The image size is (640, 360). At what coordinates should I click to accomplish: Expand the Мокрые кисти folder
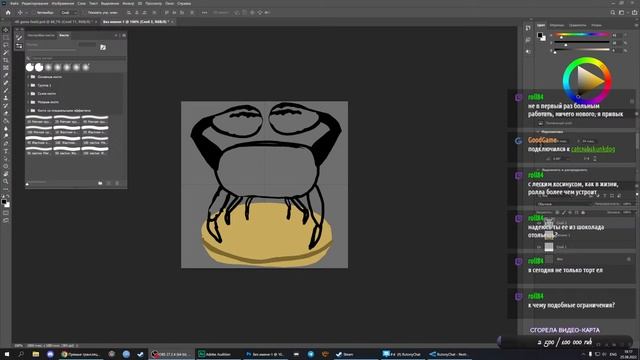[x=28, y=102]
